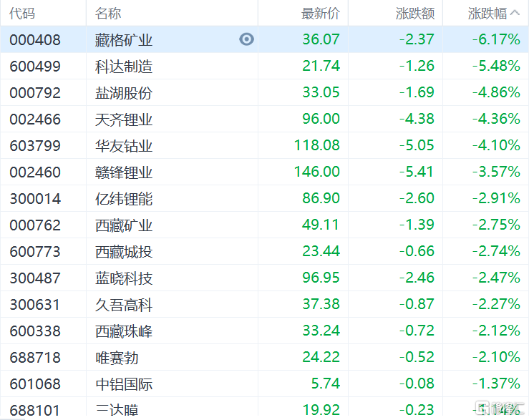Click change amount -0.66
Image resolution: width=529 pixels, height=420 pixels.
[417, 251]
